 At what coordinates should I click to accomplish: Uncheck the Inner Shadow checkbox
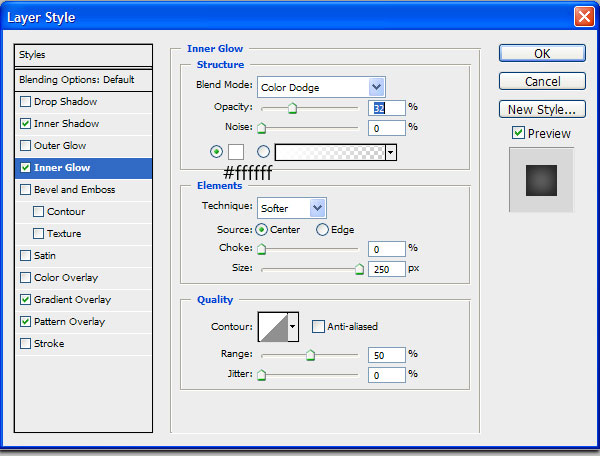pos(25,124)
